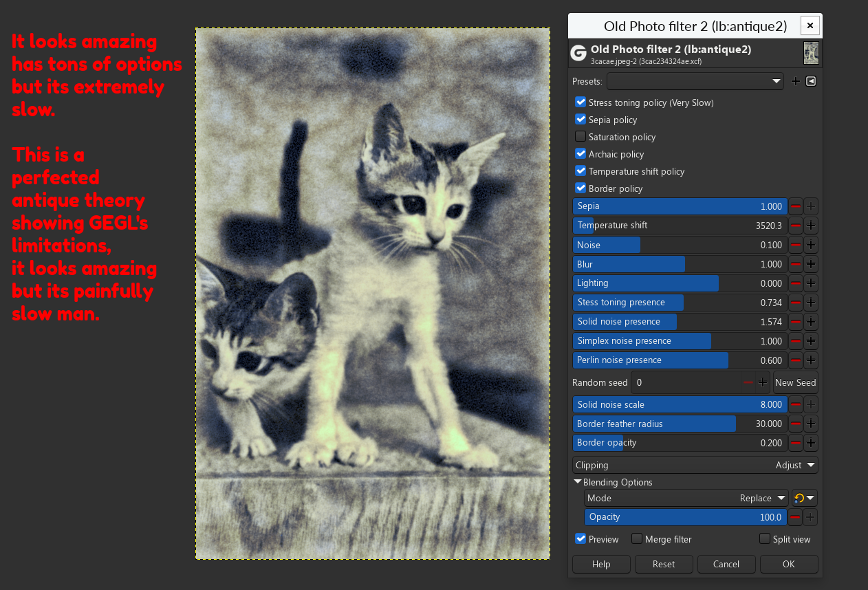This screenshot has height=590, width=868.
Task: Decrease Temperature shift with minus button
Action: click(795, 226)
